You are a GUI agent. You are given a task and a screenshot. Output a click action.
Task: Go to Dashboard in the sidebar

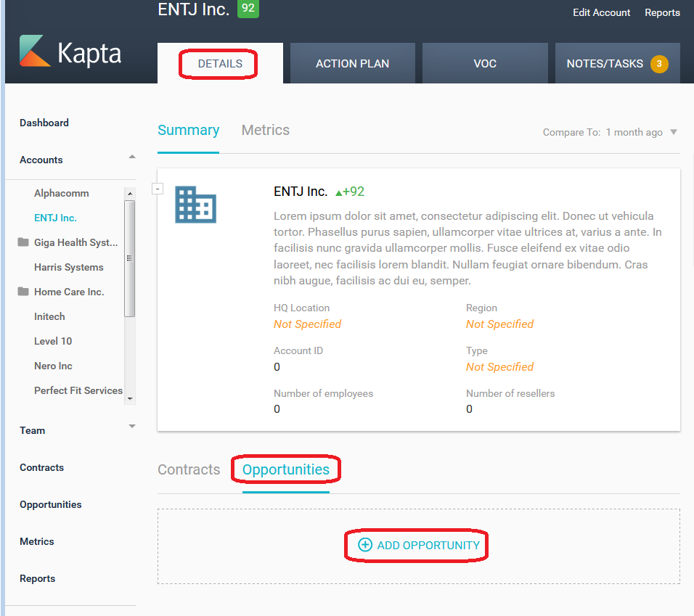pos(44,123)
